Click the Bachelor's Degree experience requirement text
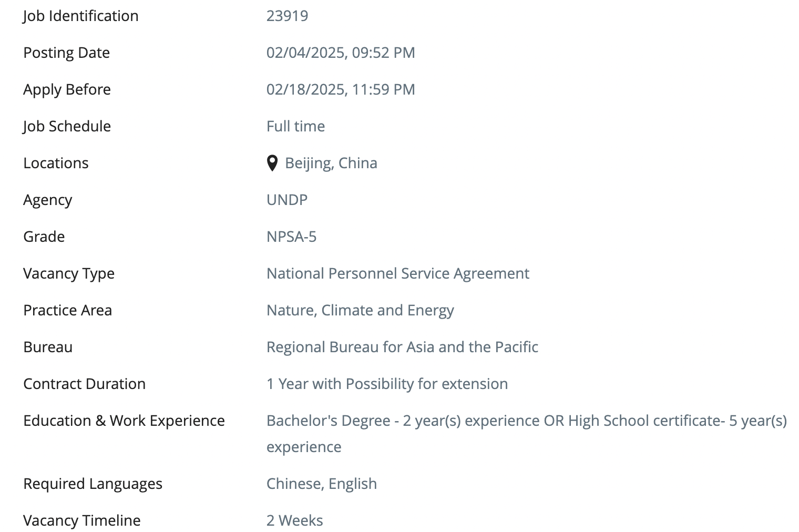This screenshot has width=799, height=532. click(527, 434)
